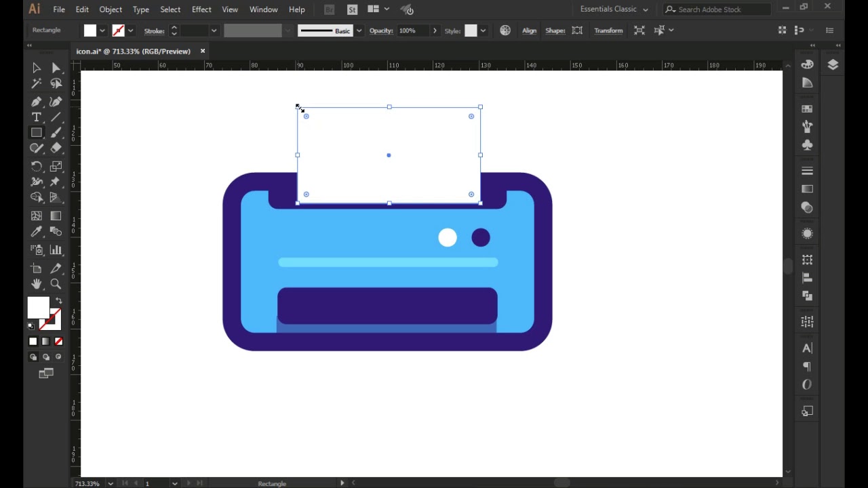Screen dimensions: 868x488
Task: Expand the stroke weight dropdown
Action: [214, 30]
